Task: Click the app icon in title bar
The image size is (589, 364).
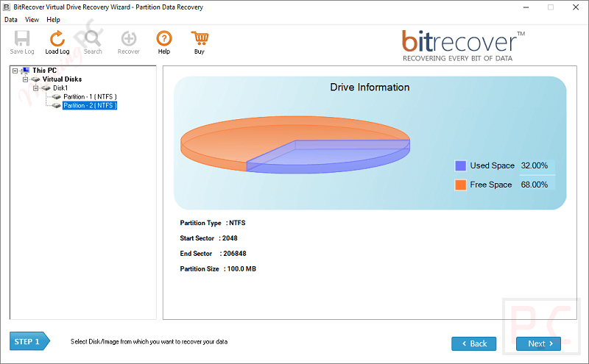Action: 7,7
